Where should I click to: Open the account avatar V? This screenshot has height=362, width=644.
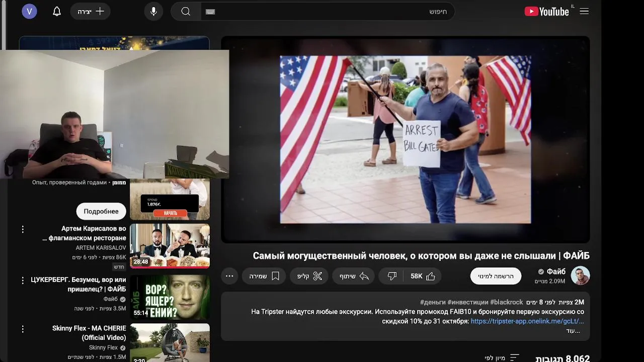point(29,11)
